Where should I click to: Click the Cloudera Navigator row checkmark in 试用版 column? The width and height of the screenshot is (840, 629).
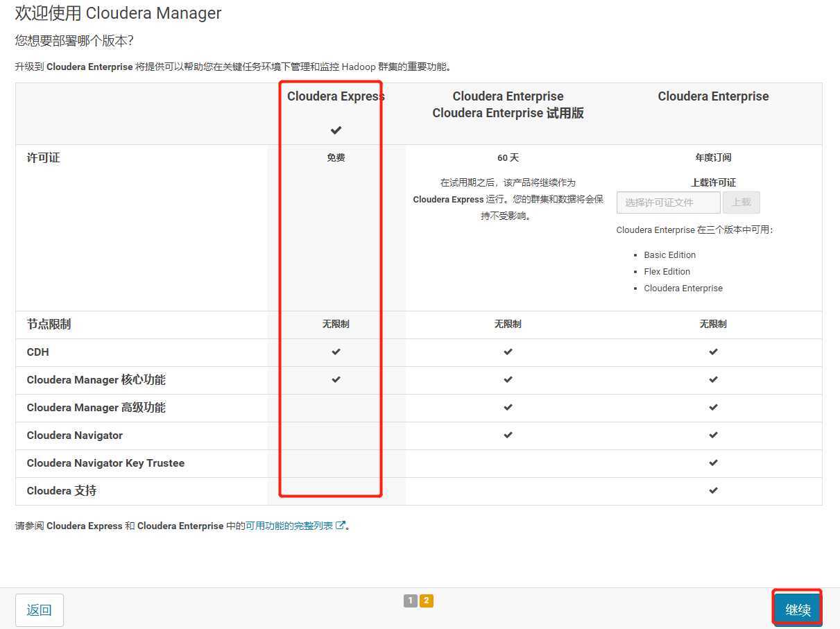point(508,435)
